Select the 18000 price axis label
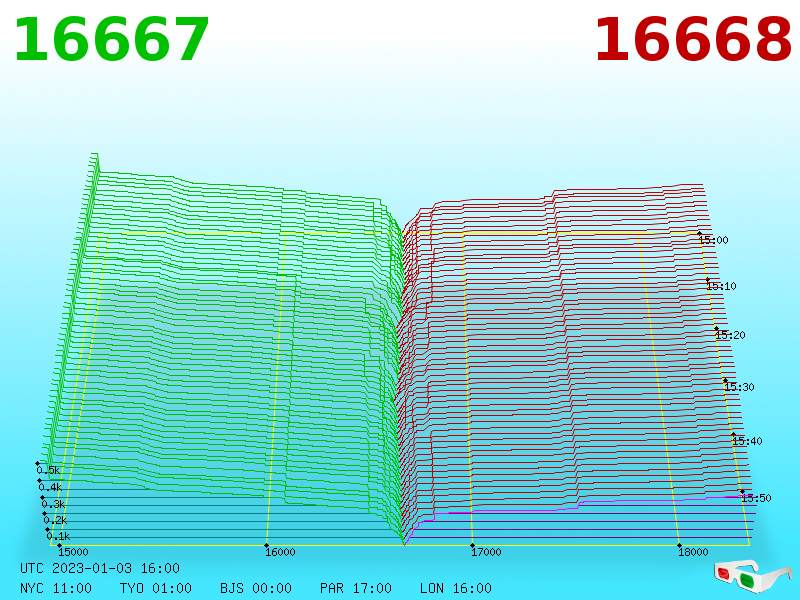This screenshot has width=800, height=600. (693, 552)
